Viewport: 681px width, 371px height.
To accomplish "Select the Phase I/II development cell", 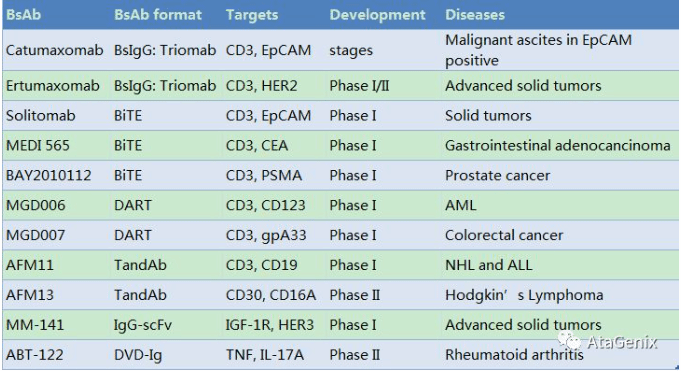I will (359, 86).
